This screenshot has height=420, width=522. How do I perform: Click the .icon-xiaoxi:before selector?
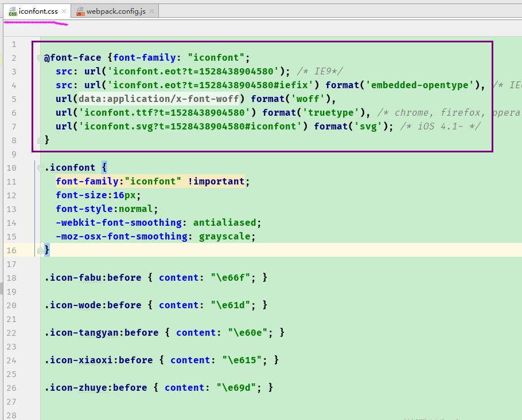pos(99,360)
